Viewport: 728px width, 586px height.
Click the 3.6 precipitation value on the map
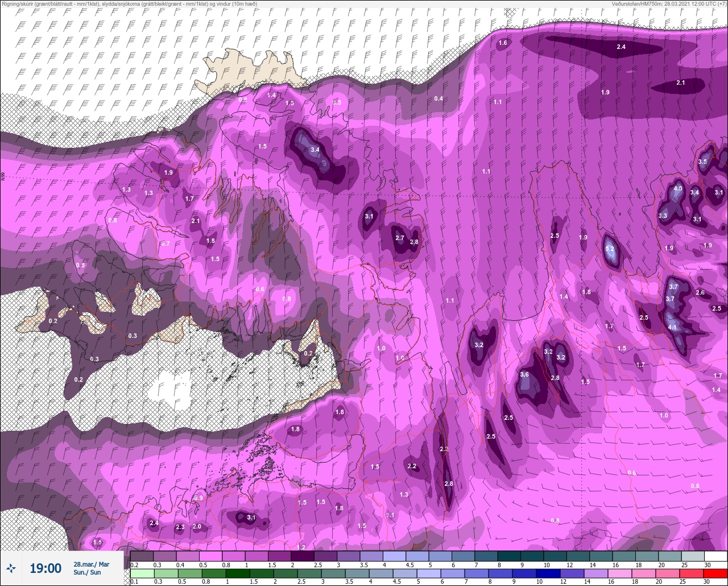(x=525, y=374)
